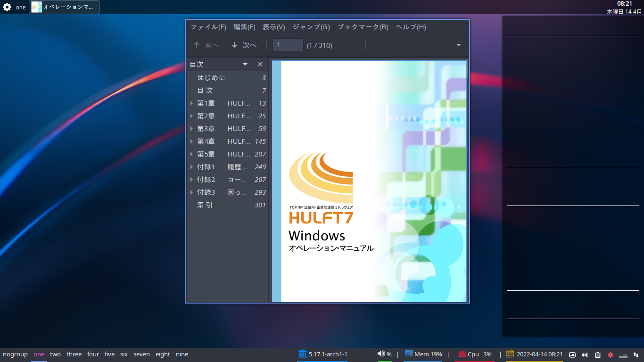The height and width of the screenshot is (362, 644).
Task: Expand the 付録2 tree entry
Action: (191, 180)
